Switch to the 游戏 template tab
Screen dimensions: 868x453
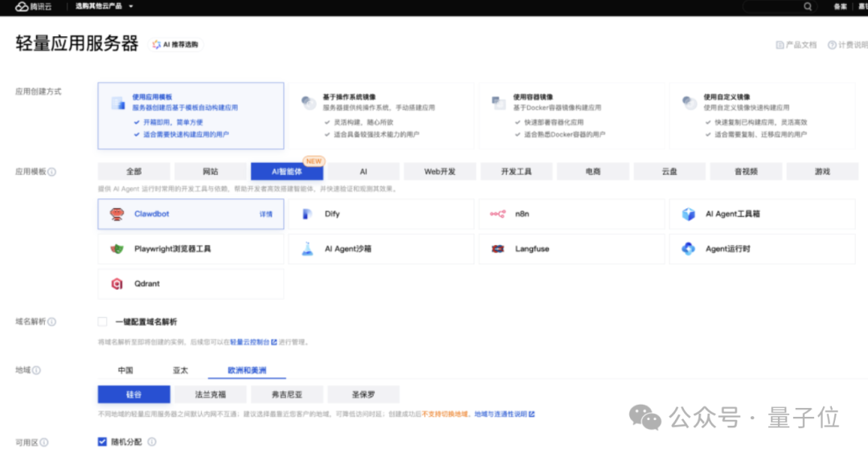tap(822, 171)
